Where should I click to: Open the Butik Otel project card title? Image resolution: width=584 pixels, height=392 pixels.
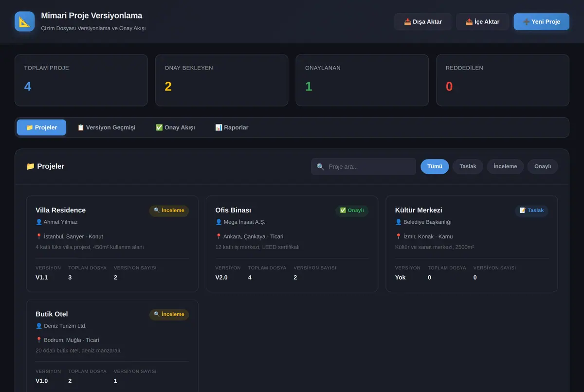(52, 314)
